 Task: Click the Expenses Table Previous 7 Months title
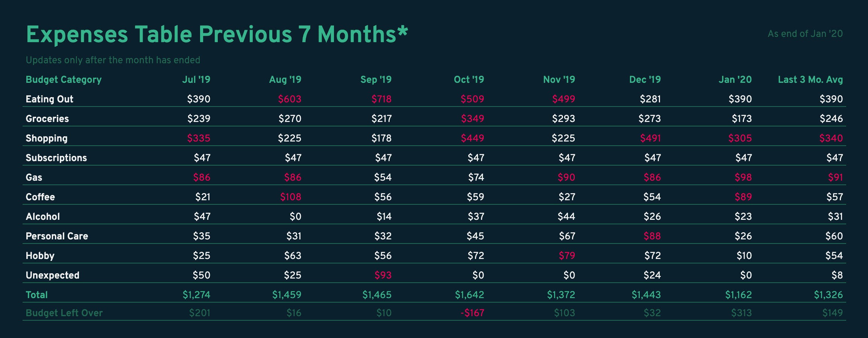217,35
